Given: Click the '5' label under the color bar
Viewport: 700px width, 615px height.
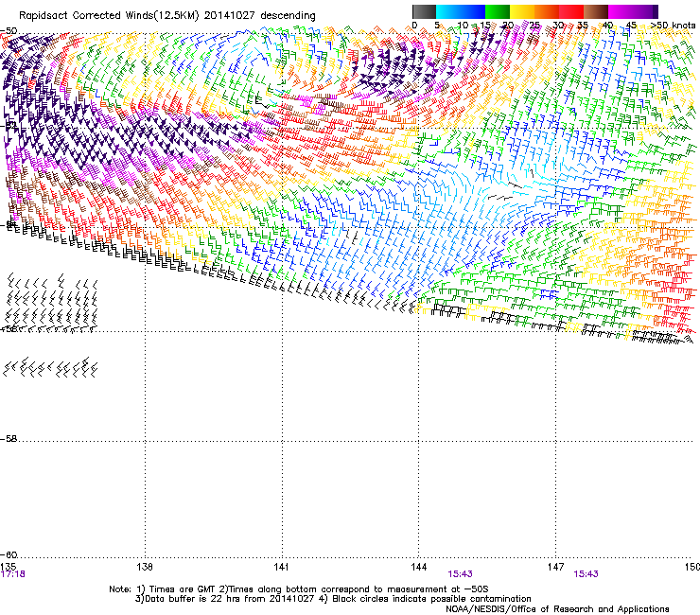Looking at the screenshot, I should 437,25.
